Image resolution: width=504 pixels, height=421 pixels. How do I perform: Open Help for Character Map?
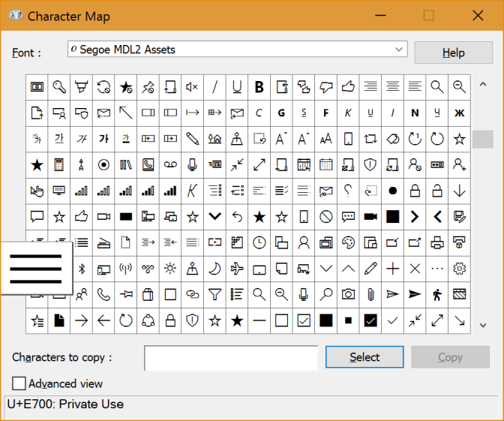pyautogui.click(x=453, y=53)
